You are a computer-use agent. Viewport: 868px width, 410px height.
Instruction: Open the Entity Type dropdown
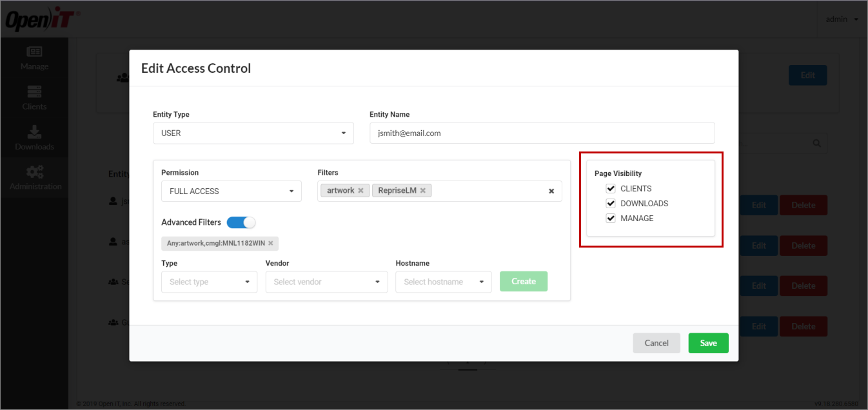[253, 133]
